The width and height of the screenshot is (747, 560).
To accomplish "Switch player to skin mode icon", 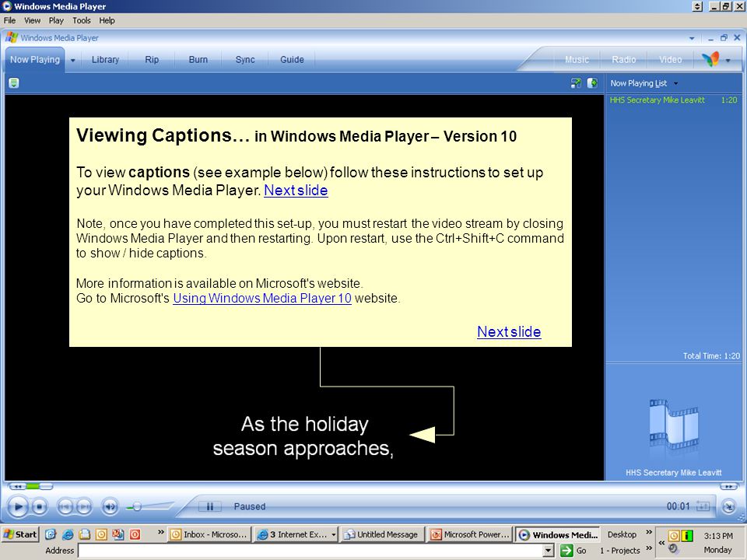I will point(728,506).
